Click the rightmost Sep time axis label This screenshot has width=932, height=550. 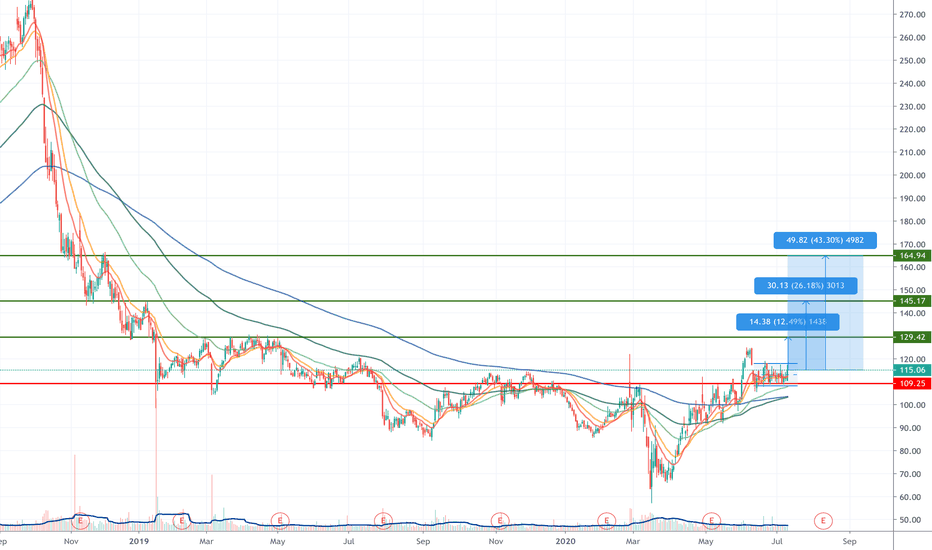(849, 541)
